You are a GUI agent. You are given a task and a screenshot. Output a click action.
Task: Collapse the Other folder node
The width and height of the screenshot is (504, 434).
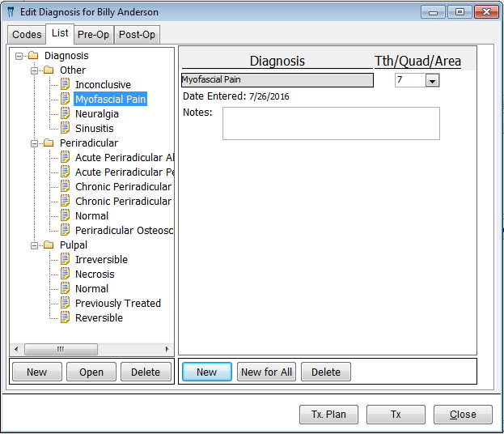(x=35, y=70)
